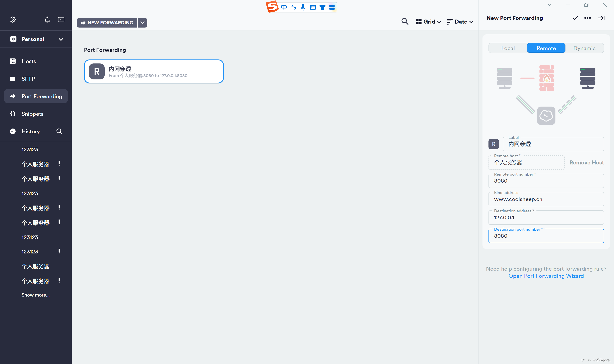Screen dimensions: 614x364
Task: Open the three-dots more options menu
Action: (587, 18)
